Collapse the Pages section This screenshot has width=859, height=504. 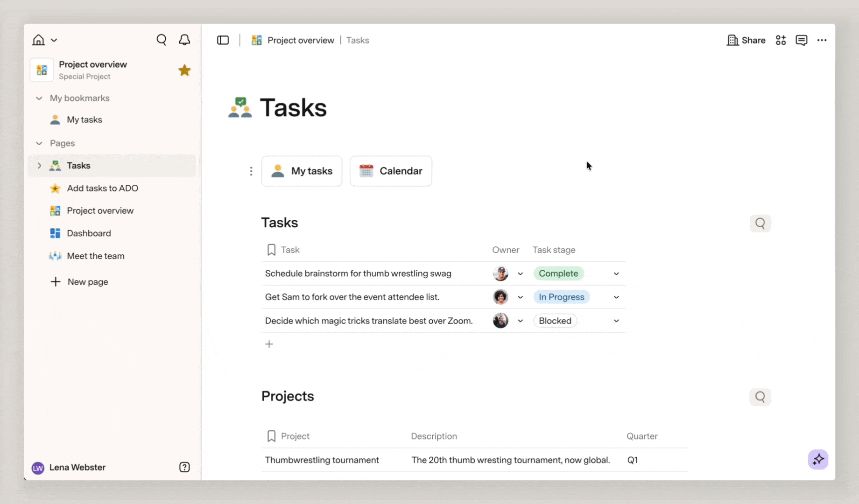pyautogui.click(x=39, y=143)
